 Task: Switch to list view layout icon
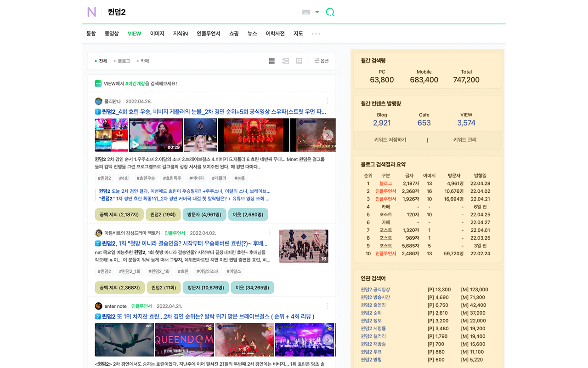pyautogui.click(x=285, y=61)
